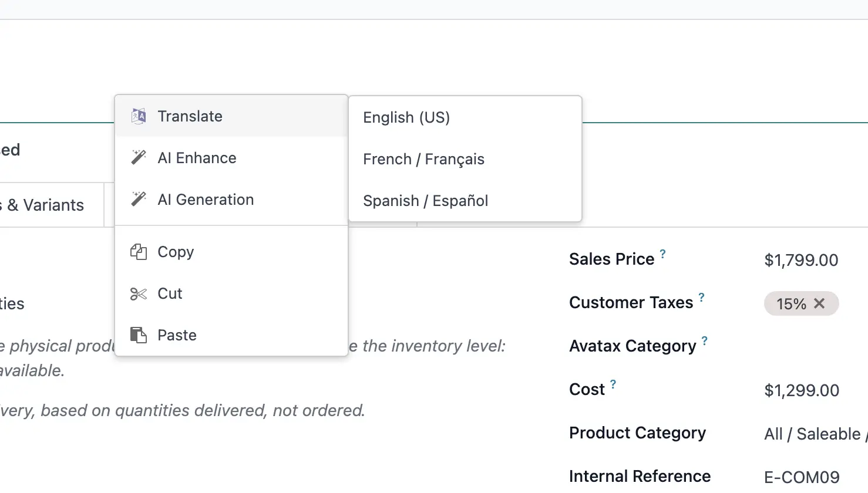Select the AI Enhance magic wand icon

coord(139,157)
